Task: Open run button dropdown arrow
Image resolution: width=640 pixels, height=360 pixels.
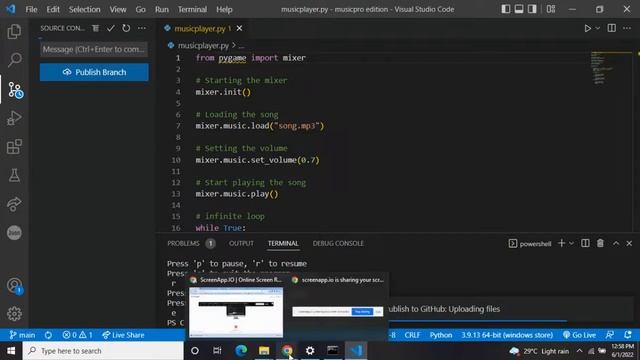Action: tap(598, 28)
